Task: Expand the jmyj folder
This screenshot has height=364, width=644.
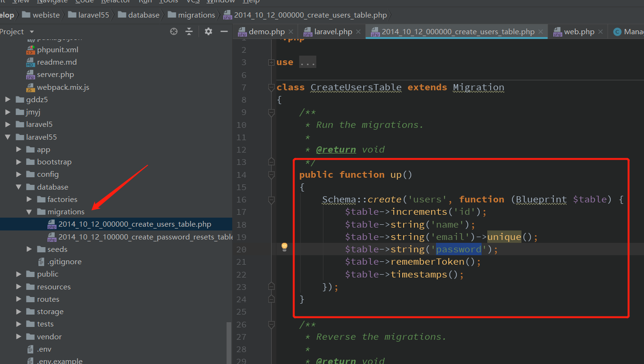Action: point(8,112)
